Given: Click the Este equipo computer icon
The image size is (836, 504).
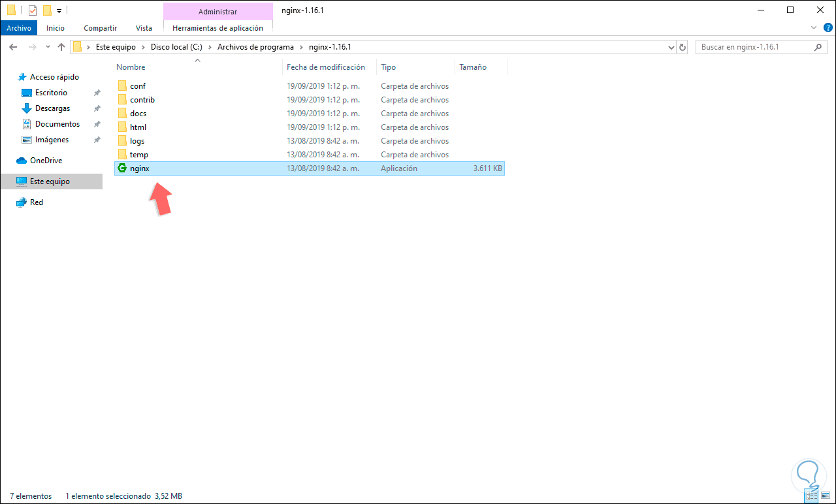Looking at the screenshot, I should (x=22, y=181).
